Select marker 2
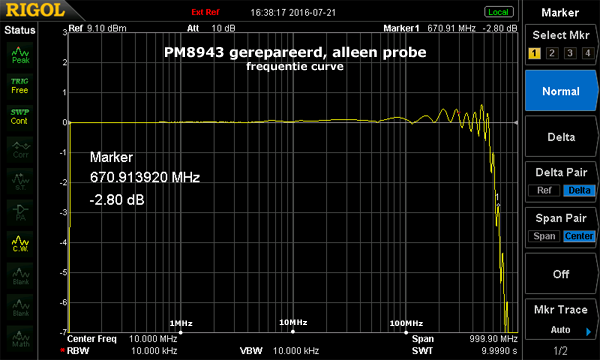 [x=552, y=53]
